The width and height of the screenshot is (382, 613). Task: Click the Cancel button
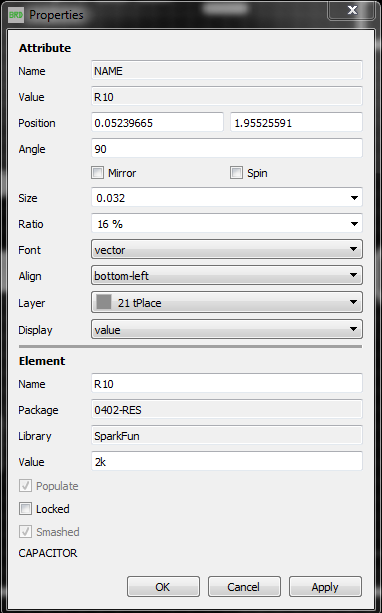244,587
